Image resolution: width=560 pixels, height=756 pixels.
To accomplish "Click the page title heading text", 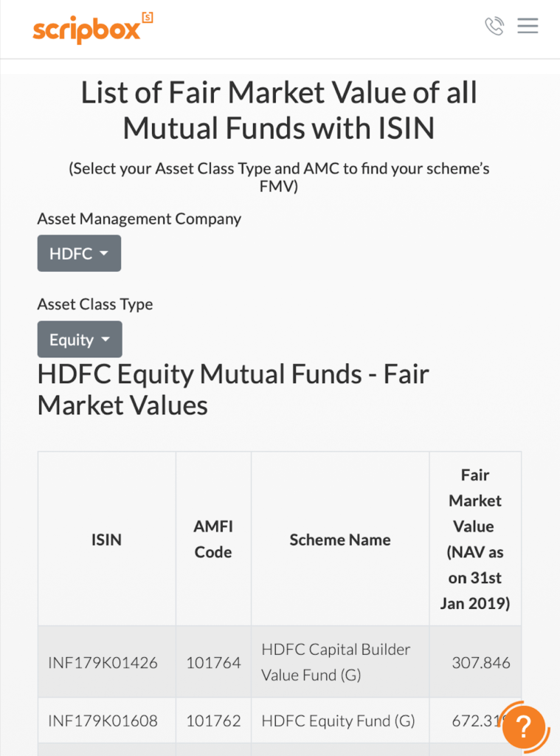I will [279, 111].
